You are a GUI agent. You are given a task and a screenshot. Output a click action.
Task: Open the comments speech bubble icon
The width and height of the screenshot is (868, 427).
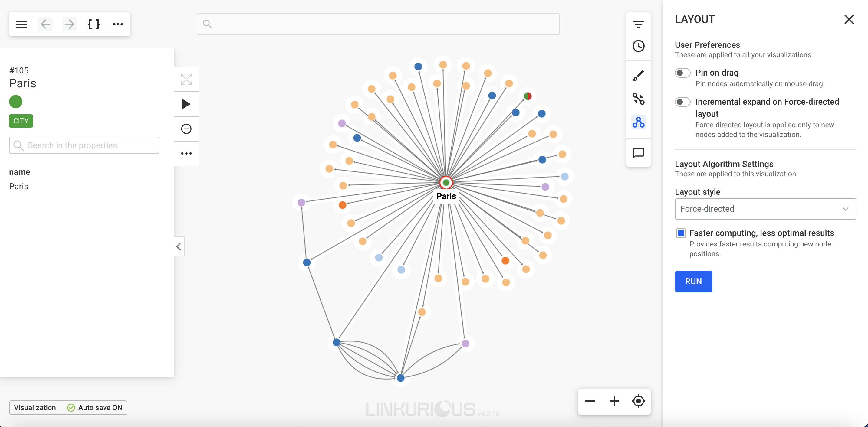click(638, 153)
